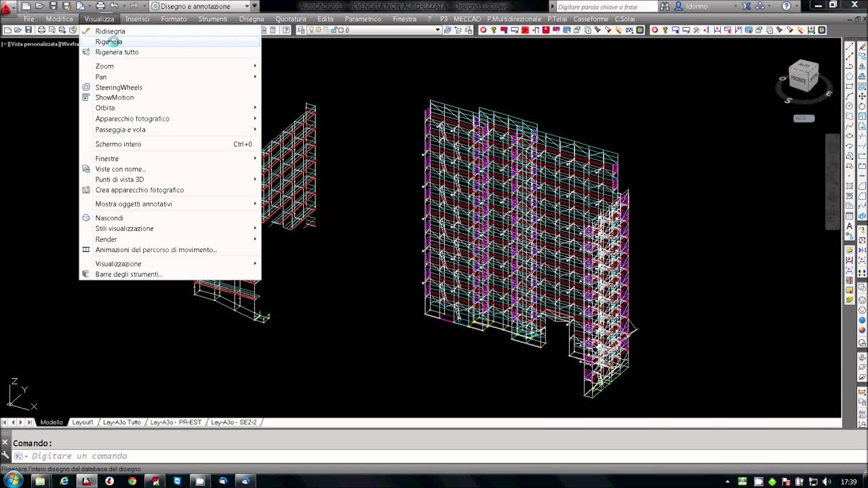Switch to the Layout1 tab
Screen dimensions: 868x488
coord(83,422)
